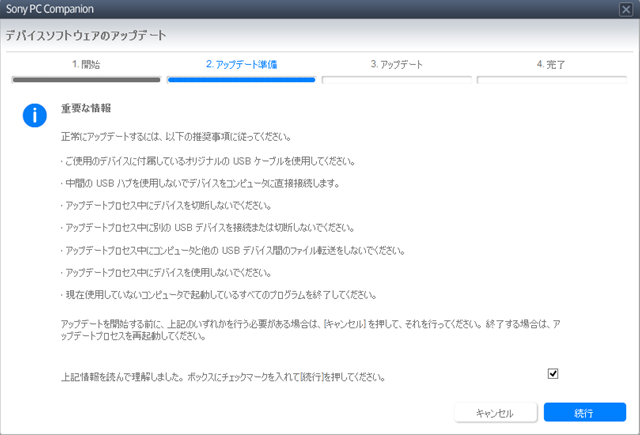The height and width of the screenshot is (435, 640).
Task: Uncheck the read-and-understood confirmation checkbox
Action: [553, 373]
